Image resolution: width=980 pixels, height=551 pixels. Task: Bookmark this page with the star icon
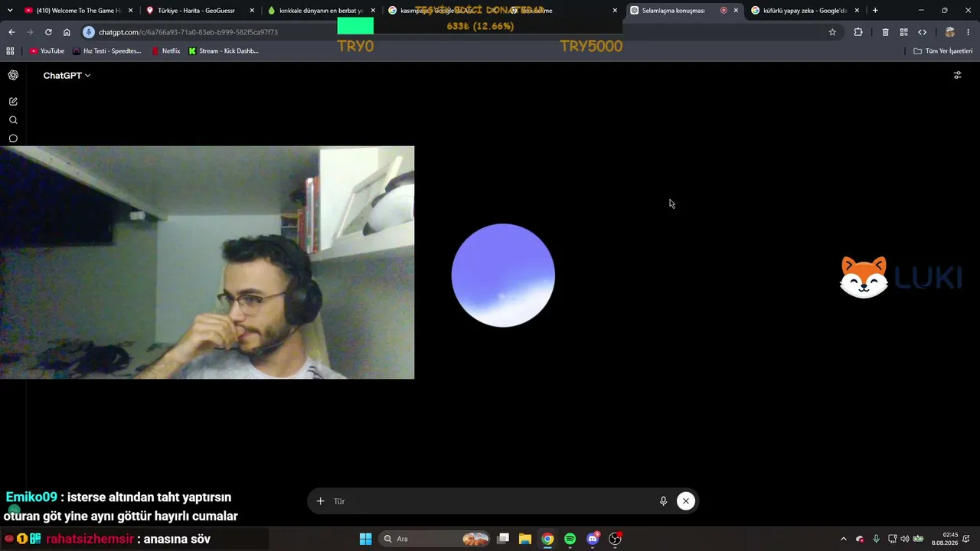point(832,32)
